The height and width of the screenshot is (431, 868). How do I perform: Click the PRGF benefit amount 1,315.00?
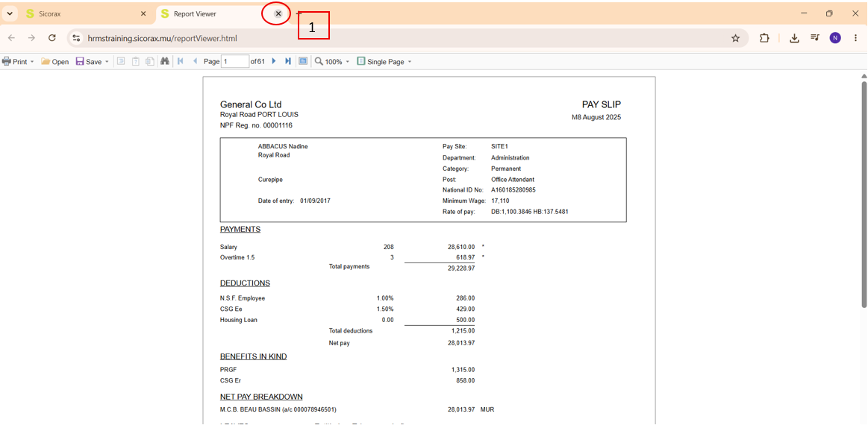click(463, 370)
